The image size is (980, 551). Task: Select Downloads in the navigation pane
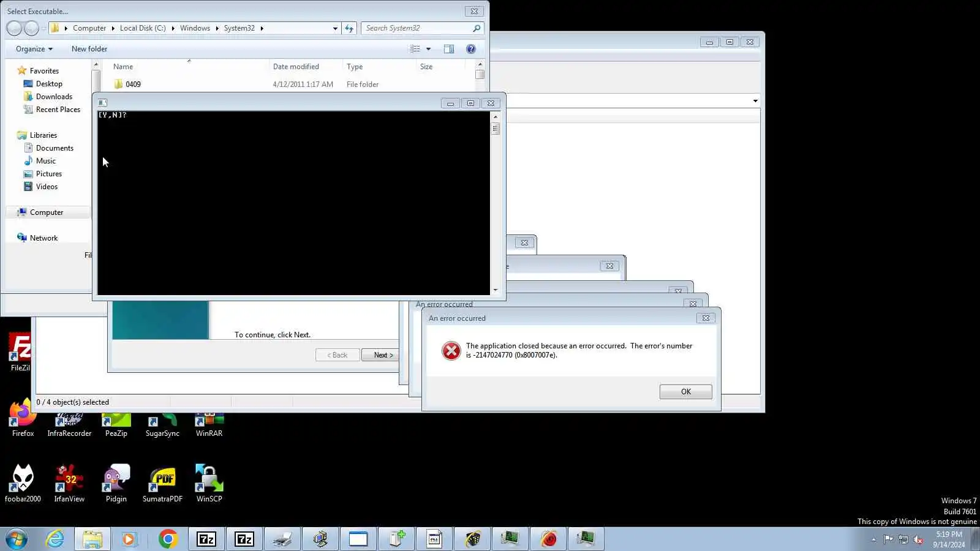pos(54,97)
